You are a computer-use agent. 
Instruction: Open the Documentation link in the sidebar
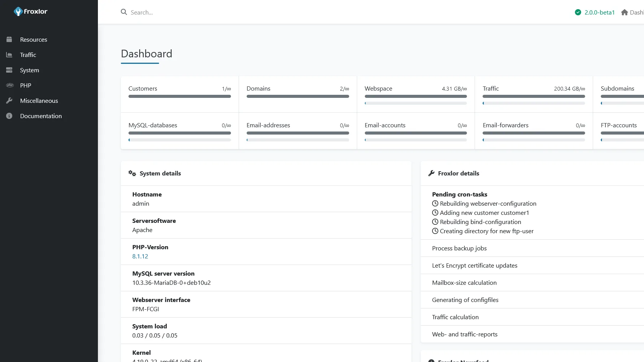41,116
